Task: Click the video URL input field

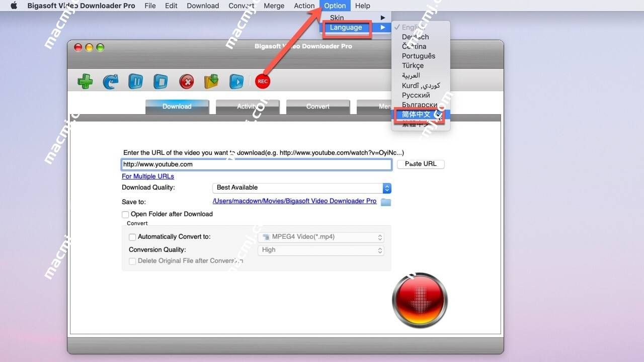Action: pyautogui.click(x=257, y=164)
